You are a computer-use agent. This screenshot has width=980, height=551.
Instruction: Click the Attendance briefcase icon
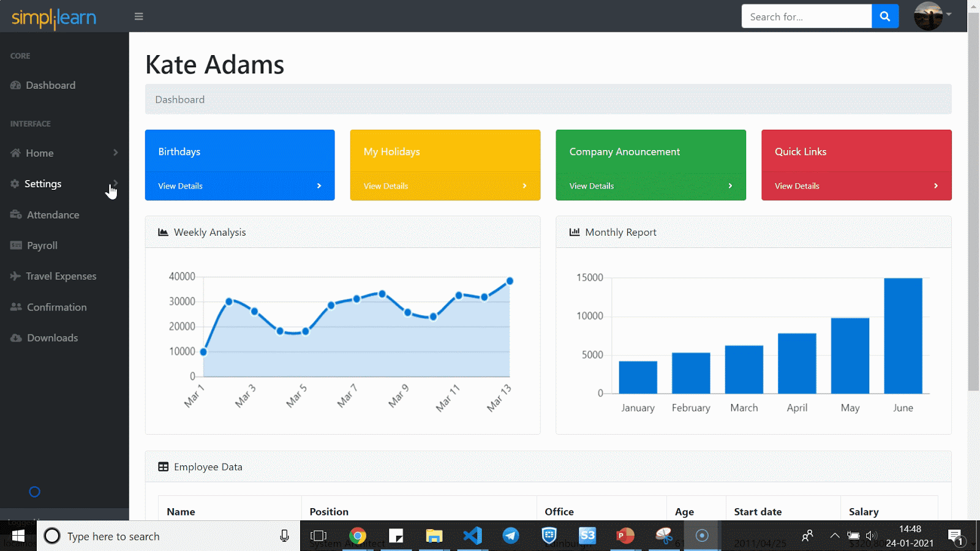16,215
